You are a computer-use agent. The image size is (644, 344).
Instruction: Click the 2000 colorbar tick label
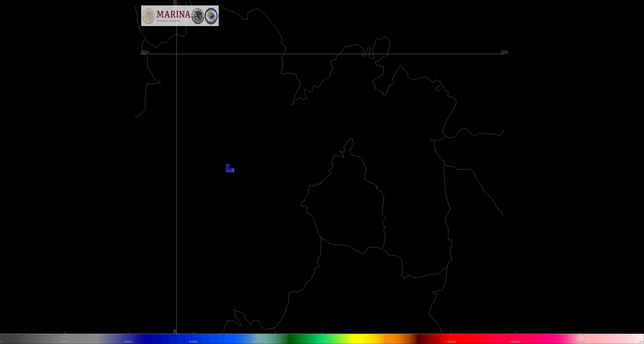coord(64,342)
